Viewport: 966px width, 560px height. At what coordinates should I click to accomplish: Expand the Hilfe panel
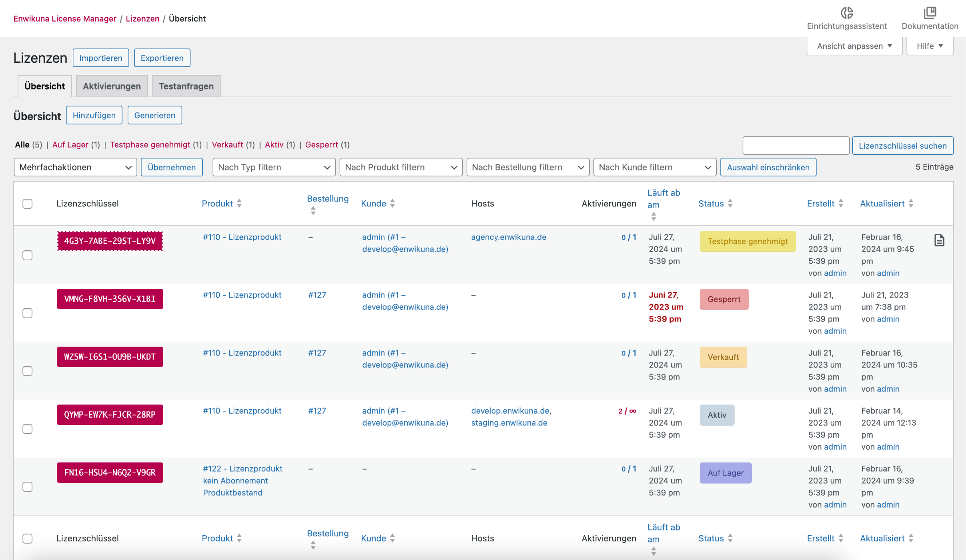click(930, 46)
